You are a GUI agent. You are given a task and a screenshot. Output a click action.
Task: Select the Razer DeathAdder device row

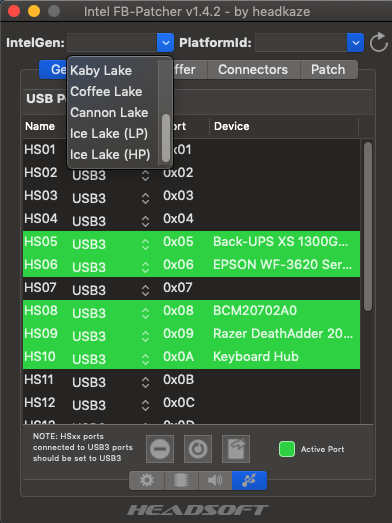click(x=191, y=334)
